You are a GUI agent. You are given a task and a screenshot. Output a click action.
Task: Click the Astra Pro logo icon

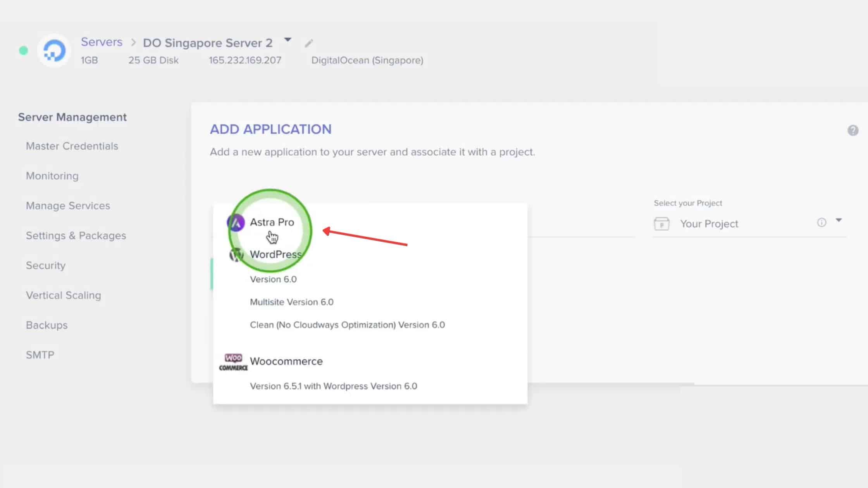(236, 223)
